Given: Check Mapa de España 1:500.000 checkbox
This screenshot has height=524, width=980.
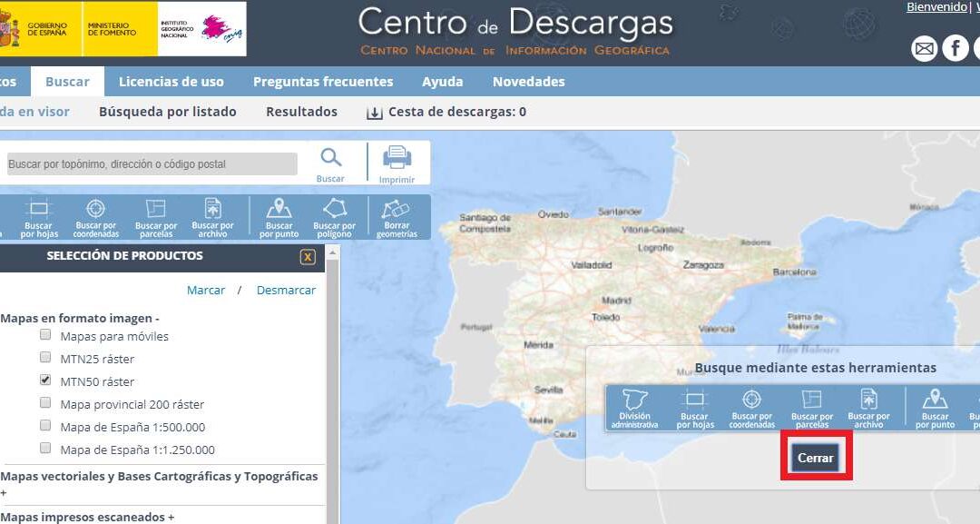Looking at the screenshot, I should [x=45, y=425].
